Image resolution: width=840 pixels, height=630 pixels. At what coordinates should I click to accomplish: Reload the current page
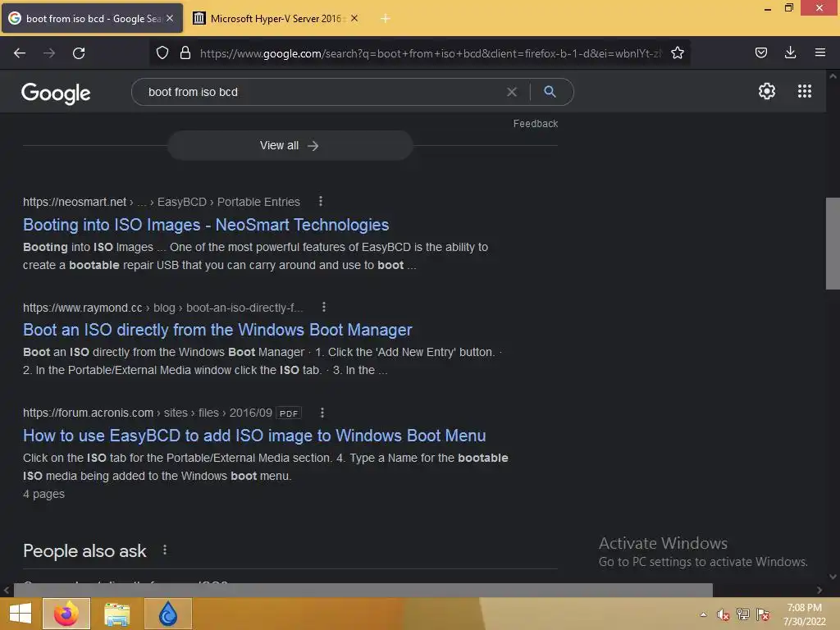(x=79, y=53)
